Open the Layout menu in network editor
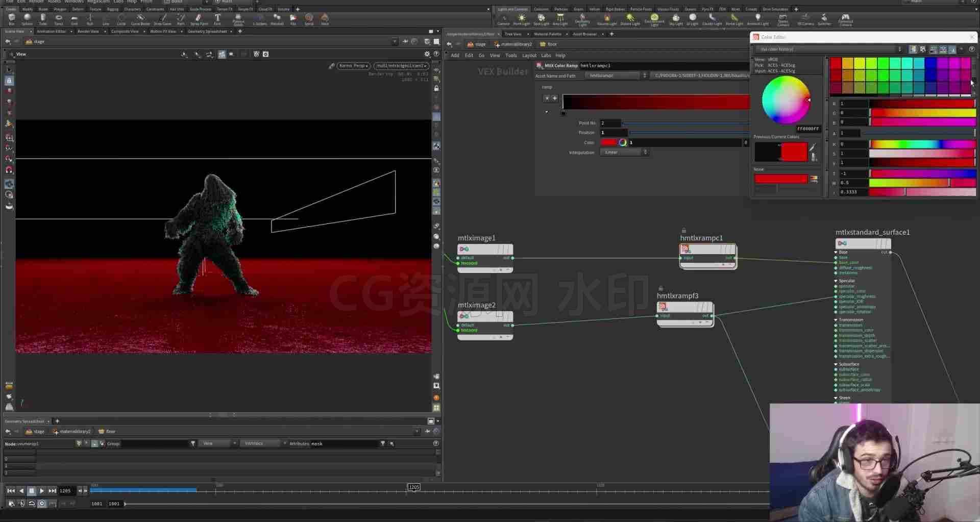This screenshot has width=980, height=522. [529, 56]
